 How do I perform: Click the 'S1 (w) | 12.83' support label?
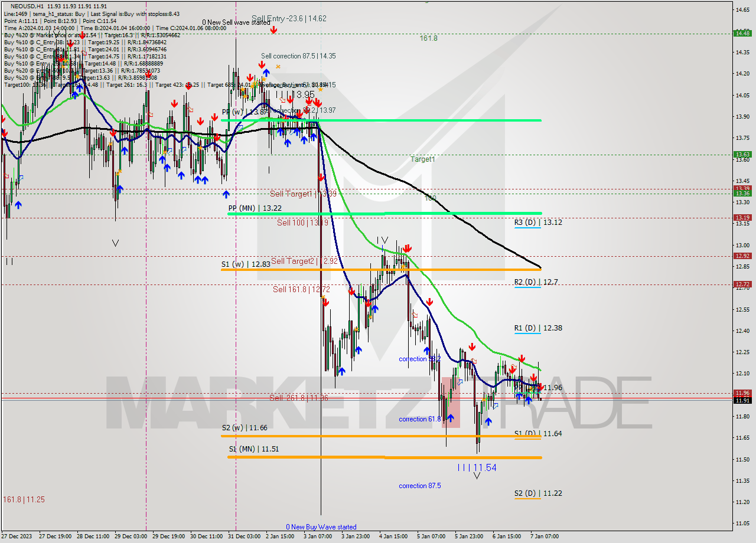tap(246, 264)
